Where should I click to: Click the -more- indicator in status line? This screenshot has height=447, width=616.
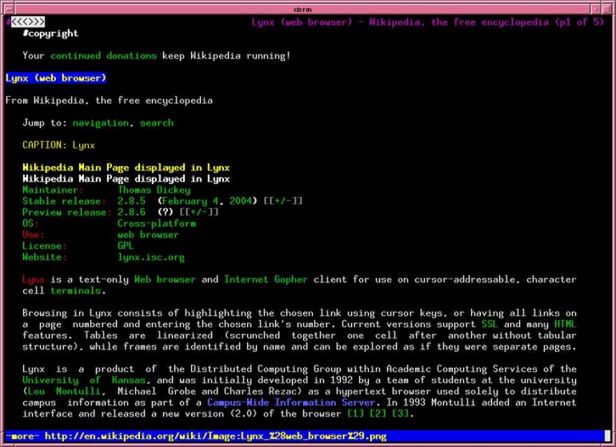click(22, 436)
